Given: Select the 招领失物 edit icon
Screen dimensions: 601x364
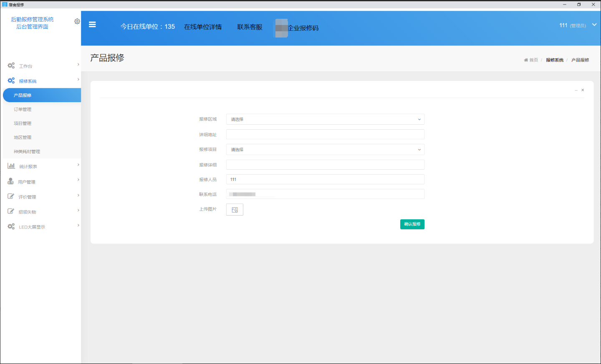Looking at the screenshot, I should (x=11, y=211).
